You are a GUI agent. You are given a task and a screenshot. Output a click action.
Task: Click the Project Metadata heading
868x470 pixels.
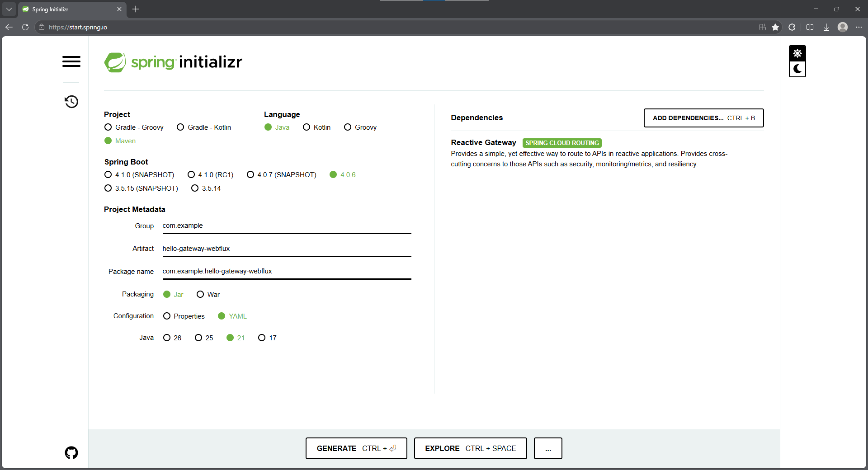(x=135, y=210)
